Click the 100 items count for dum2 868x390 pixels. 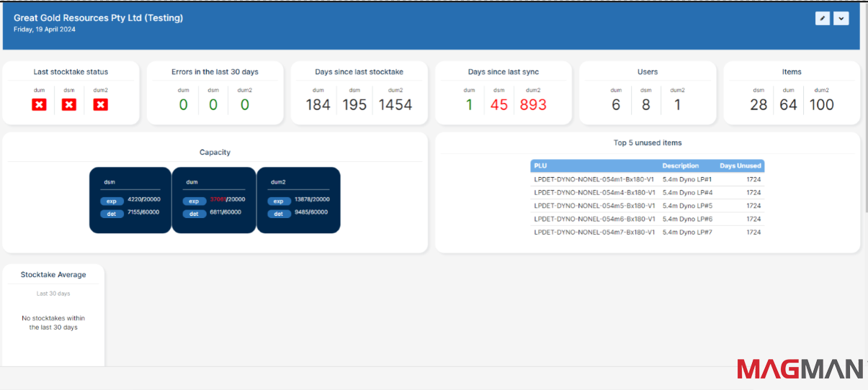[x=822, y=105]
